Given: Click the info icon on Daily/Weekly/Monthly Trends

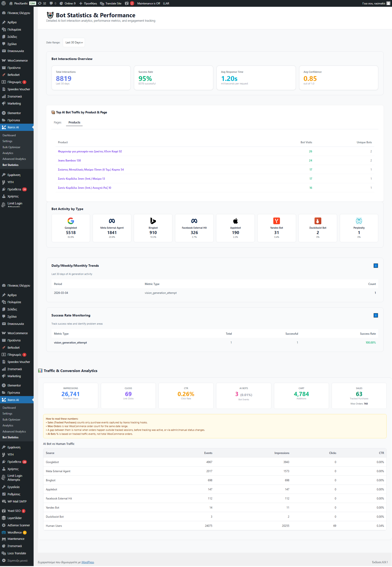Looking at the screenshot, I should click(375, 266).
